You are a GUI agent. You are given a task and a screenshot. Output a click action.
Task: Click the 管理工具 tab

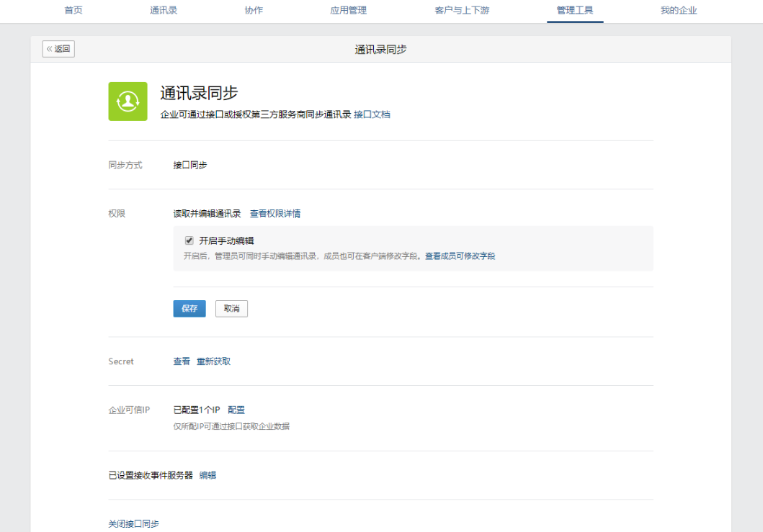click(x=575, y=11)
